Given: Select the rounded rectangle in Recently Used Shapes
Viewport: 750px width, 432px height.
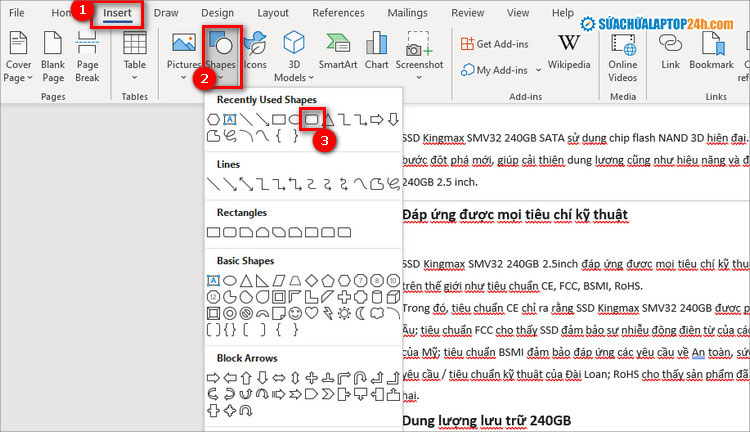Looking at the screenshot, I should coord(312,119).
